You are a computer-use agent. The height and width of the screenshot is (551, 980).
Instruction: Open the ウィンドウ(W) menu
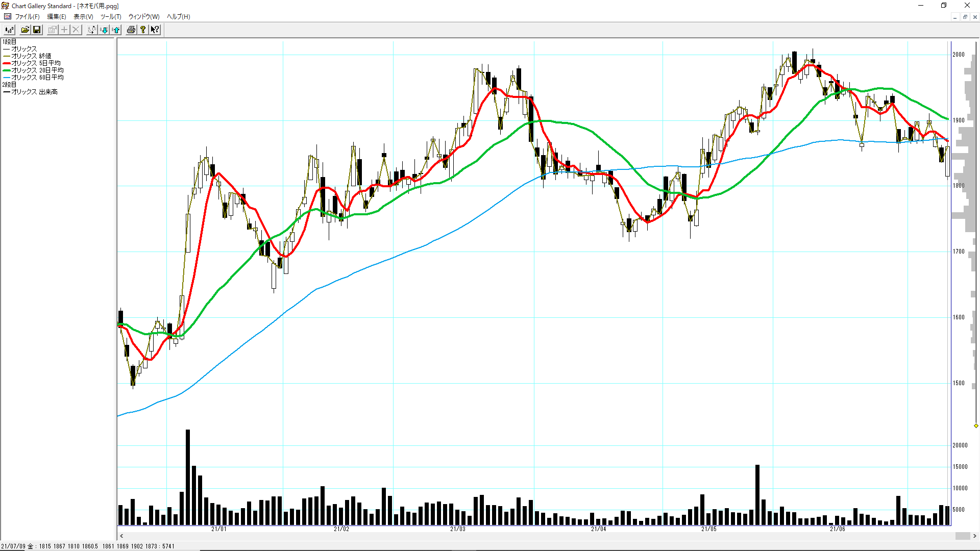[x=144, y=17]
